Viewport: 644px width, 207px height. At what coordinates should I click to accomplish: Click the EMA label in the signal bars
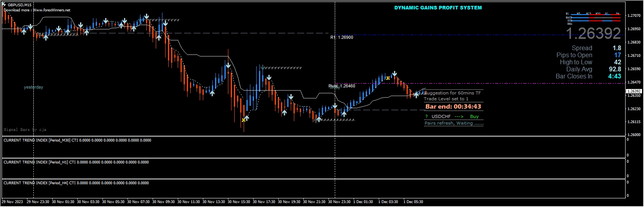(x=570, y=24)
